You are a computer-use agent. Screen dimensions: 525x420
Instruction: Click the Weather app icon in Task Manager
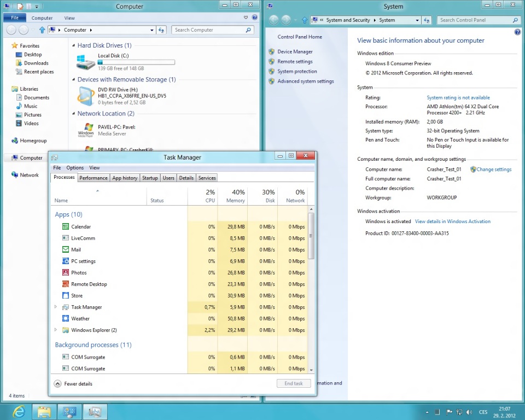pos(65,318)
